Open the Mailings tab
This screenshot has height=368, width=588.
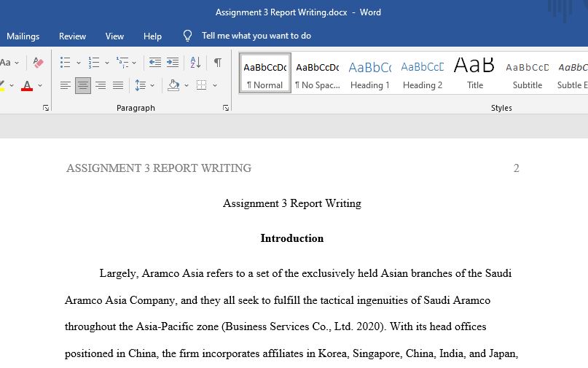23,36
